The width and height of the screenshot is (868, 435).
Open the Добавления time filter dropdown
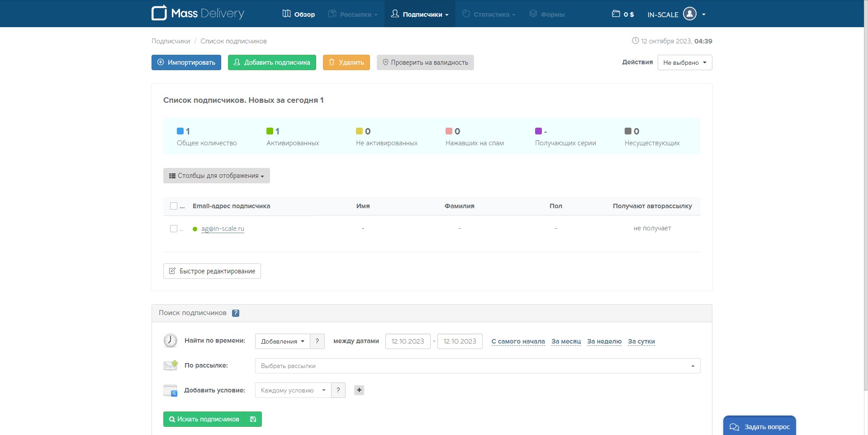coord(283,341)
